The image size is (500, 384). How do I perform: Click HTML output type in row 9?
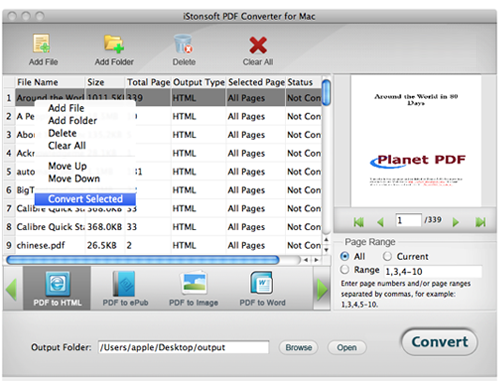pyautogui.click(x=199, y=245)
